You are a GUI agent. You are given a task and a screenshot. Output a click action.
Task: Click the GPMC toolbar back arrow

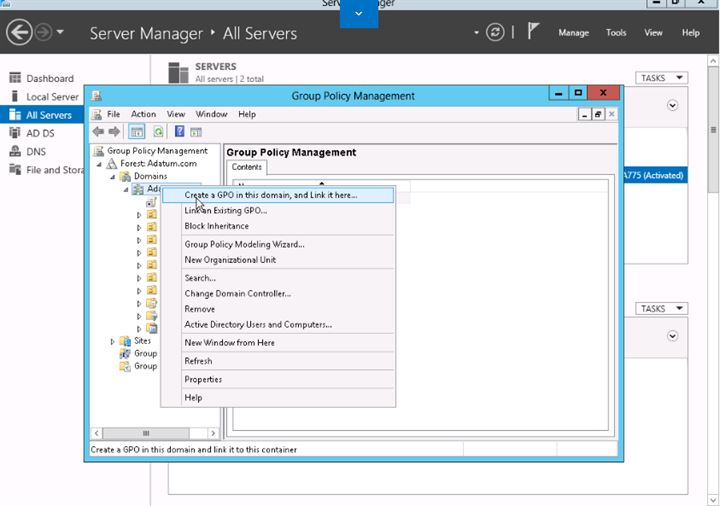coord(98,131)
